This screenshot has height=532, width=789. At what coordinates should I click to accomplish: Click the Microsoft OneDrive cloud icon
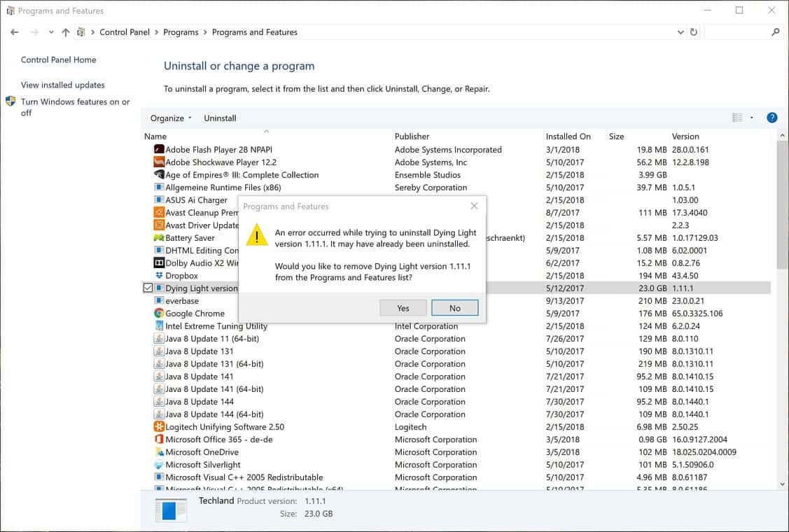tap(159, 452)
